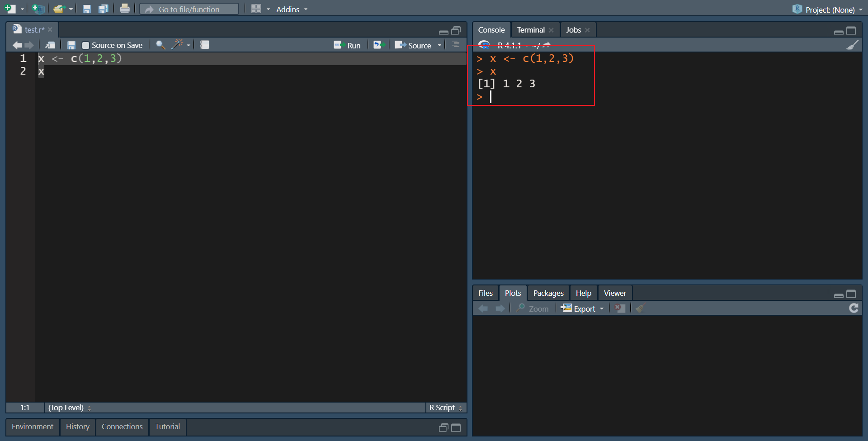This screenshot has height=441, width=868.
Task: Open the Project: (None) menu
Action: (x=827, y=9)
